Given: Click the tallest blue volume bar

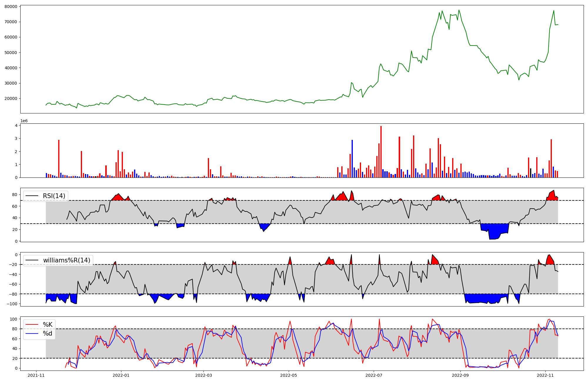Looking at the screenshot, I should pyautogui.click(x=352, y=159).
